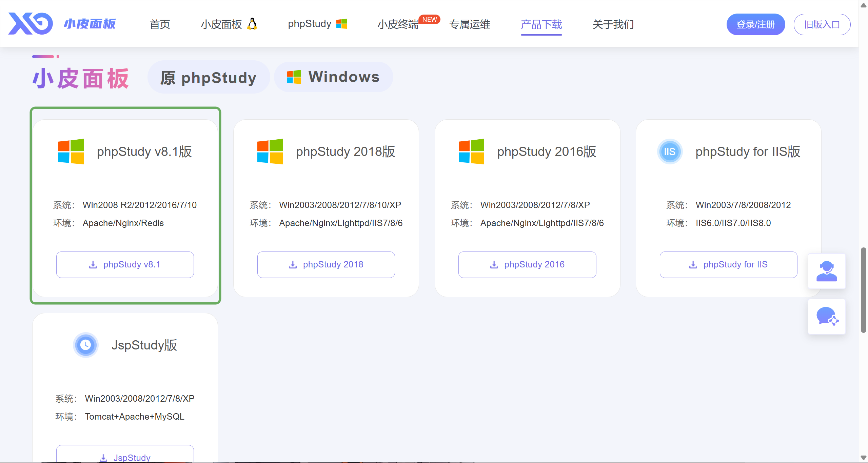The height and width of the screenshot is (463, 868).
Task: Open the 专属运维 navigation item
Action: pos(470,24)
